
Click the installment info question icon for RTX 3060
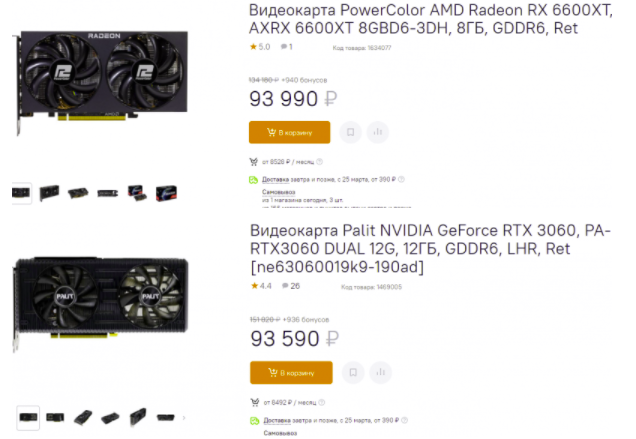pos(322,402)
